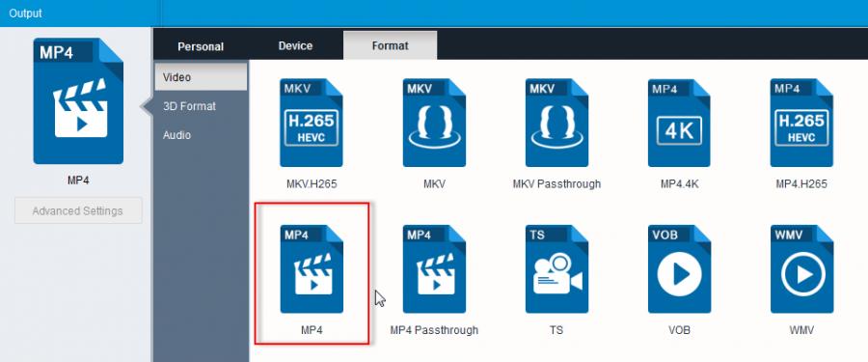Viewport: 868px width, 362px height.
Task: Select the TS camcorder format icon
Action: pyautogui.click(x=556, y=269)
